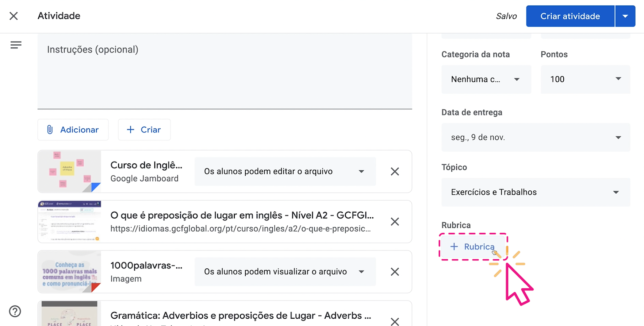This screenshot has height=326, width=644.
Task: Remove the Google Jamboard attachment
Action: tap(395, 171)
